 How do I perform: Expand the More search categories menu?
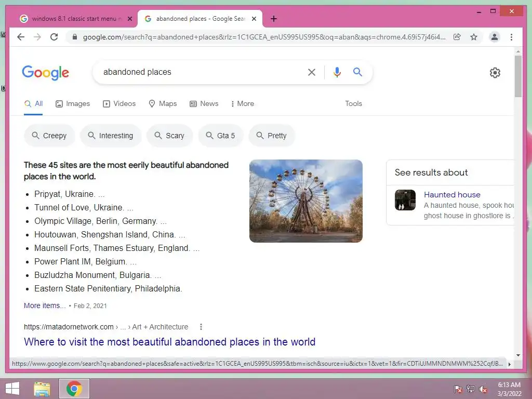coord(242,104)
